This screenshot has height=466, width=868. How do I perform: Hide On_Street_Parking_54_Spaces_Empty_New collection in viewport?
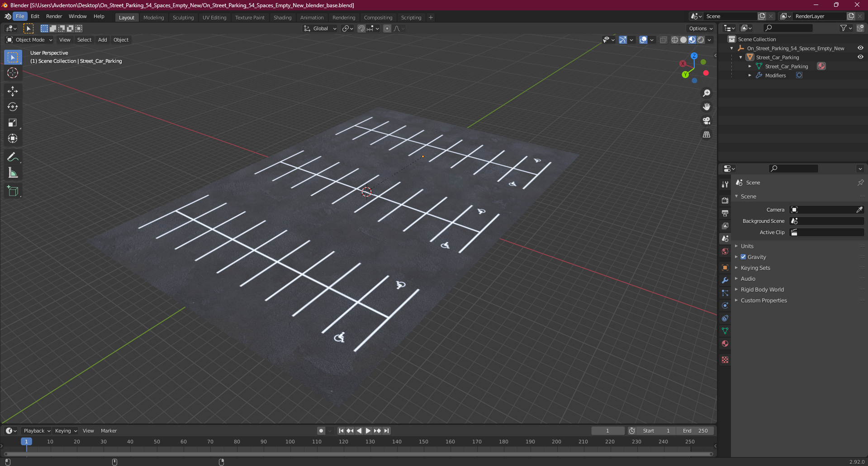[x=860, y=48]
